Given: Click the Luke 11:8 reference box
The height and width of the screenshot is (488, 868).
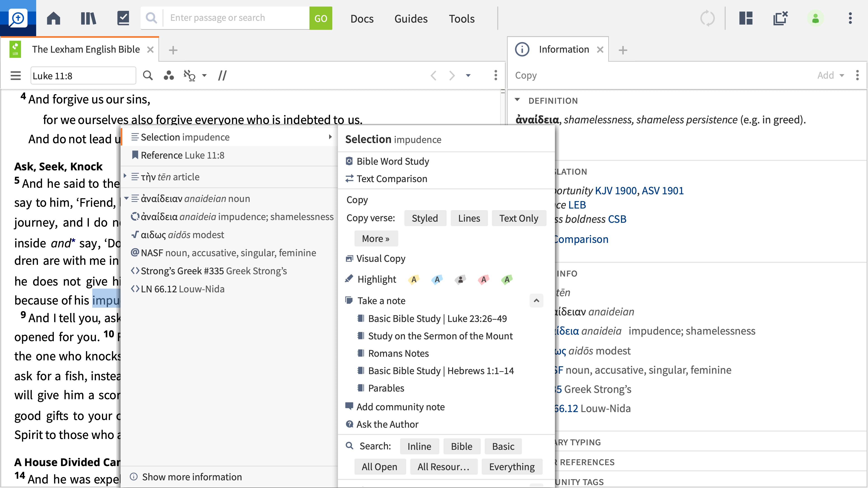Looking at the screenshot, I should coord(83,75).
